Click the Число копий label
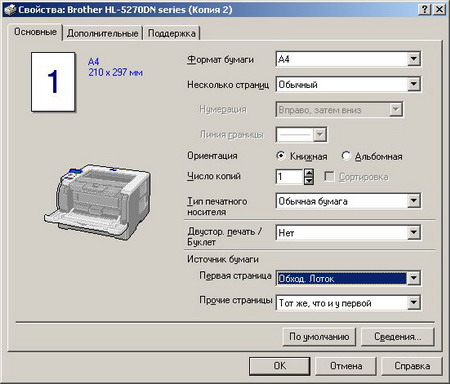This screenshot has width=450, height=384. tap(214, 176)
